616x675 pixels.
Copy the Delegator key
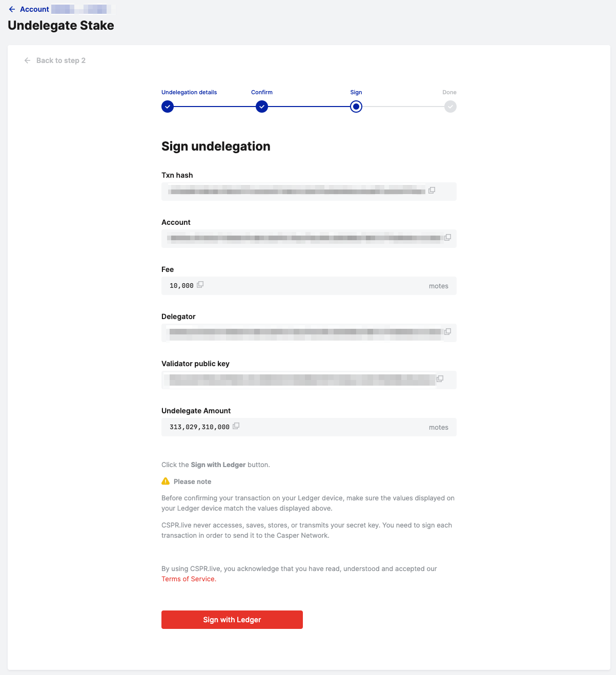pos(447,331)
